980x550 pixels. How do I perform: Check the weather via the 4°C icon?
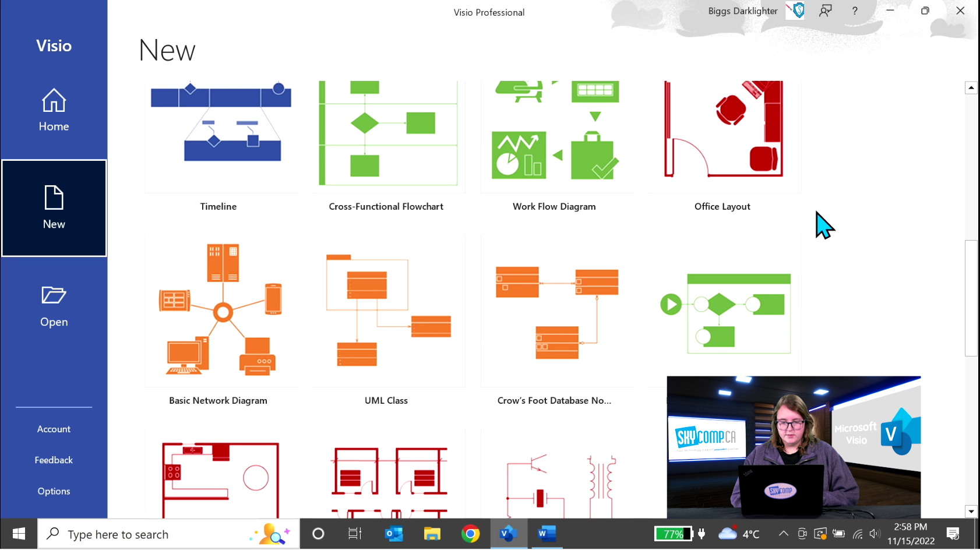pyautogui.click(x=739, y=534)
